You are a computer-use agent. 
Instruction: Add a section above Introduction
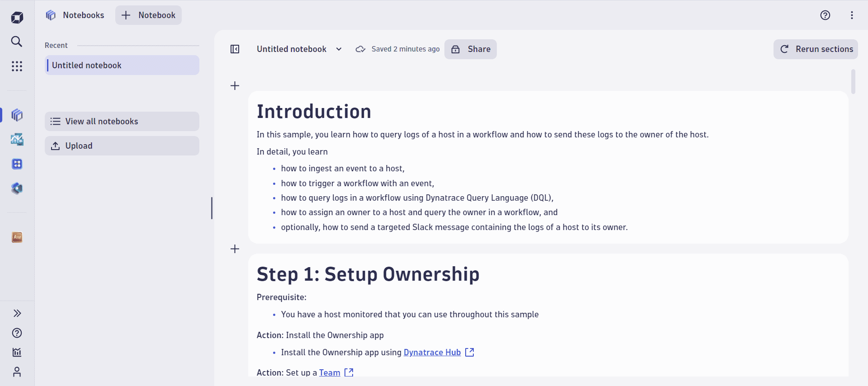(x=235, y=86)
